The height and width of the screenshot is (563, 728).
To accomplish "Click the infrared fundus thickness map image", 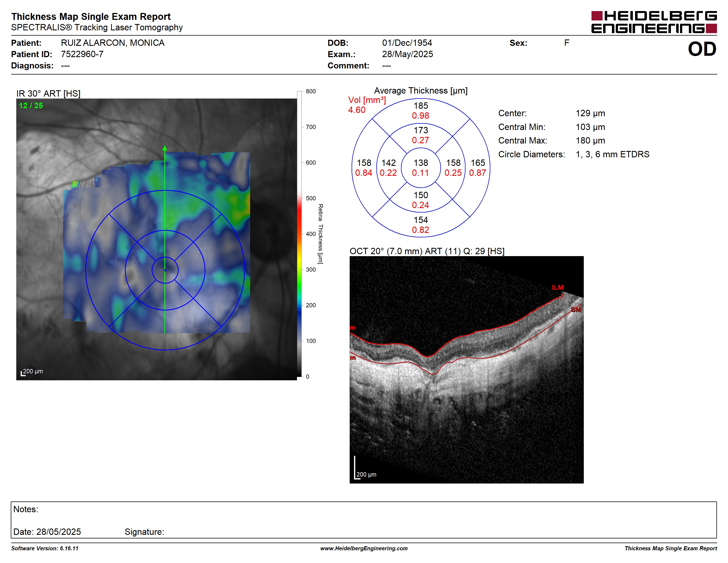I will tap(157, 239).
